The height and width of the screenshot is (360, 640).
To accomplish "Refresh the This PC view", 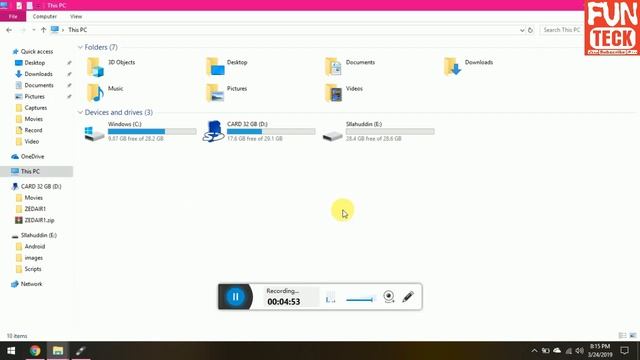I will [x=530, y=30].
